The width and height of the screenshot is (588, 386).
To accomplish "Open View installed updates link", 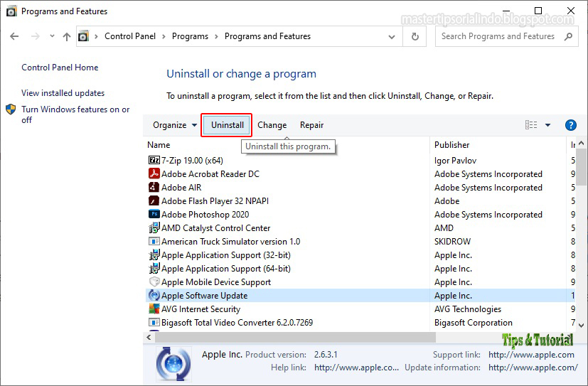I will 63,93.
